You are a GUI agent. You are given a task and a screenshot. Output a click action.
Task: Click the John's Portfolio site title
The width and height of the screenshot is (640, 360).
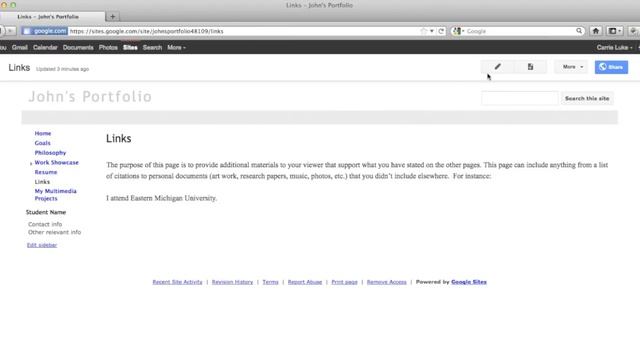pyautogui.click(x=90, y=97)
